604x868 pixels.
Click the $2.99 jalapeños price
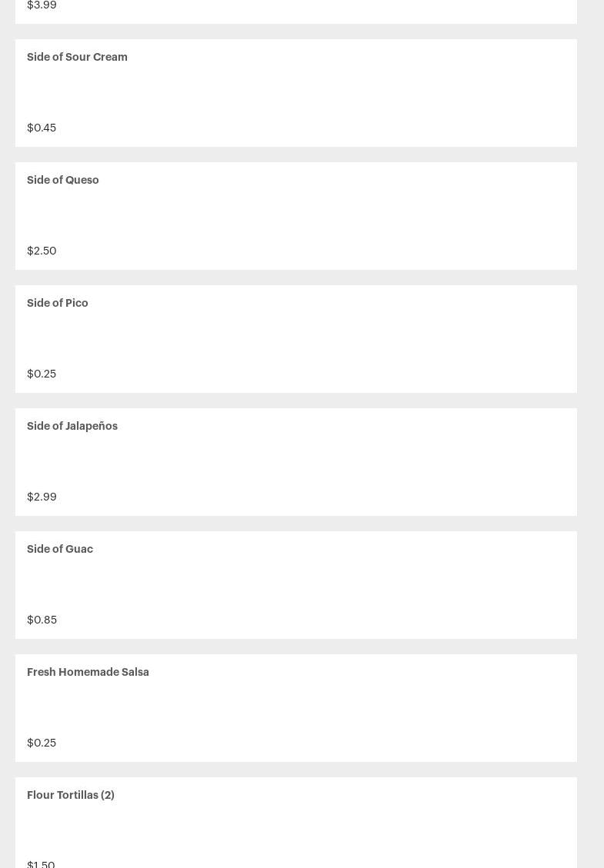pyautogui.click(x=42, y=497)
